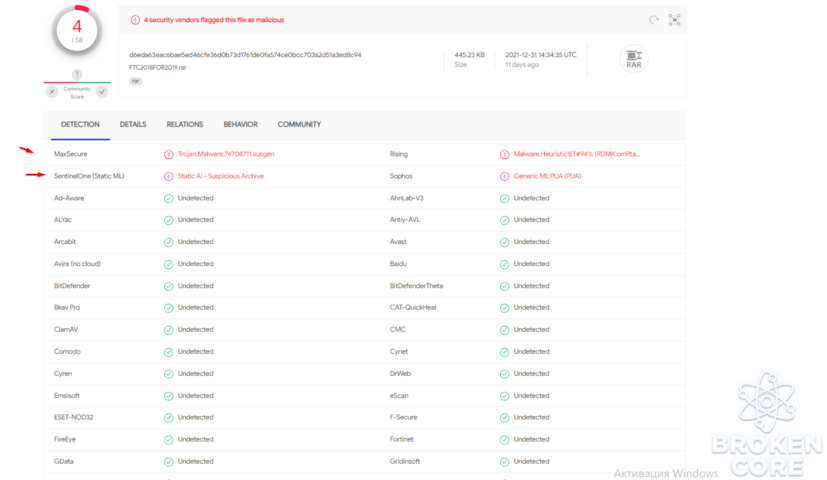Click the BitDefenderTheta vendor name
Viewport: 827px width, 480px height.
click(x=416, y=286)
